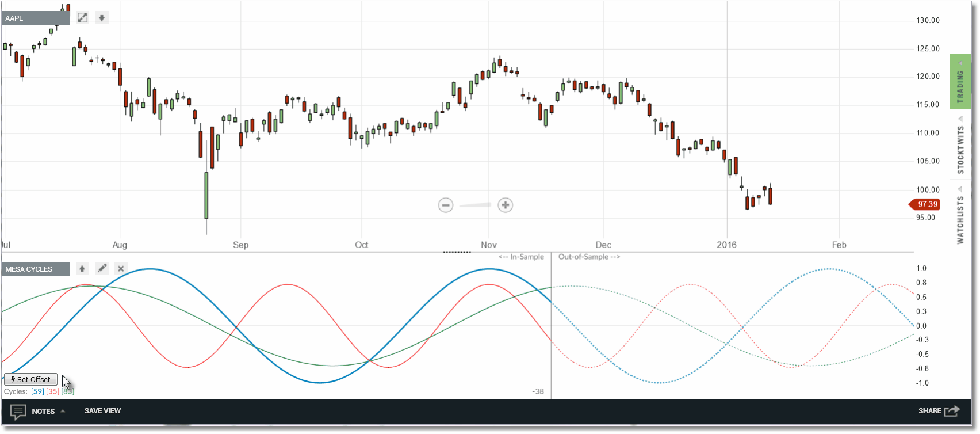Select the 59 cycle value

pyautogui.click(x=37, y=391)
